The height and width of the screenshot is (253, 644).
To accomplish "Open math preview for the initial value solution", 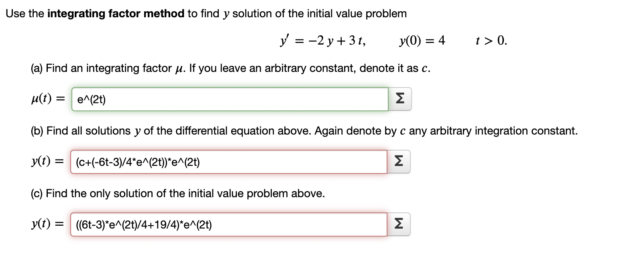I will [399, 224].
